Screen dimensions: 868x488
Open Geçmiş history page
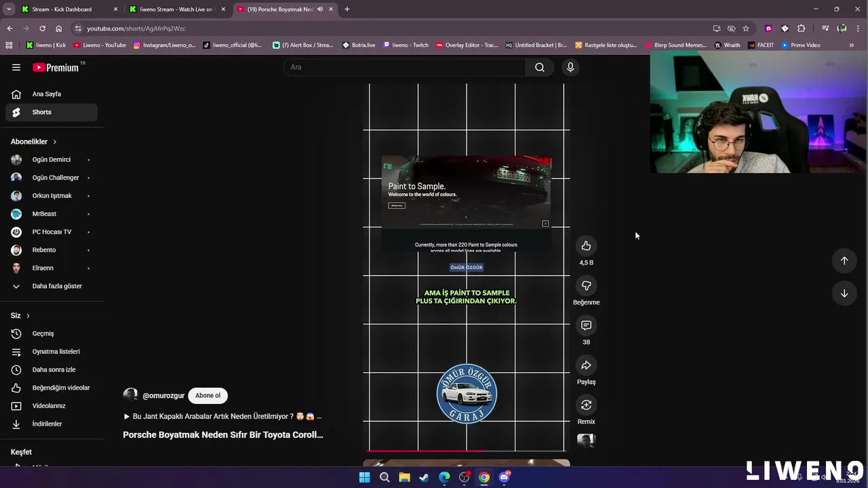pyautogui.click(x=52, y=333)
